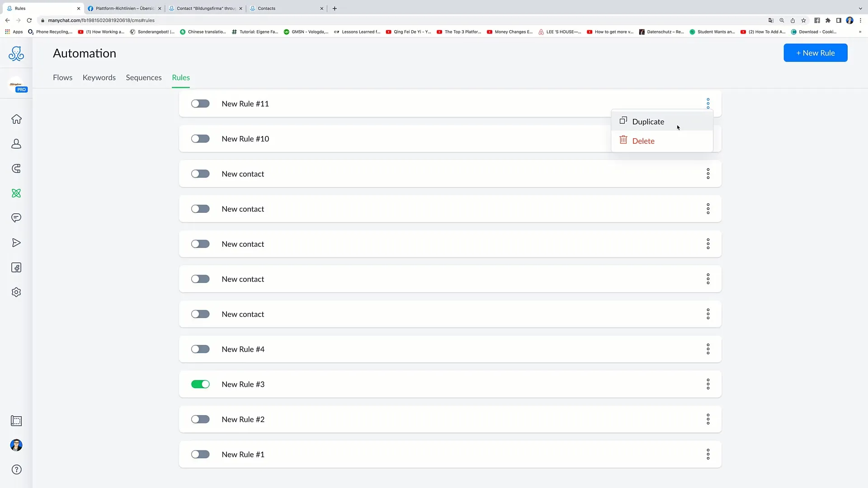
Task: Open the Growth Tools icon
Action: [x=17, y=169]
